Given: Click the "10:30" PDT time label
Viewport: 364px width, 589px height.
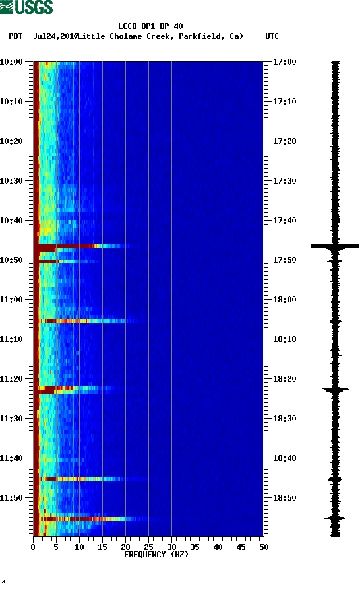Looking at the screenshot, I should click(11, 181).
